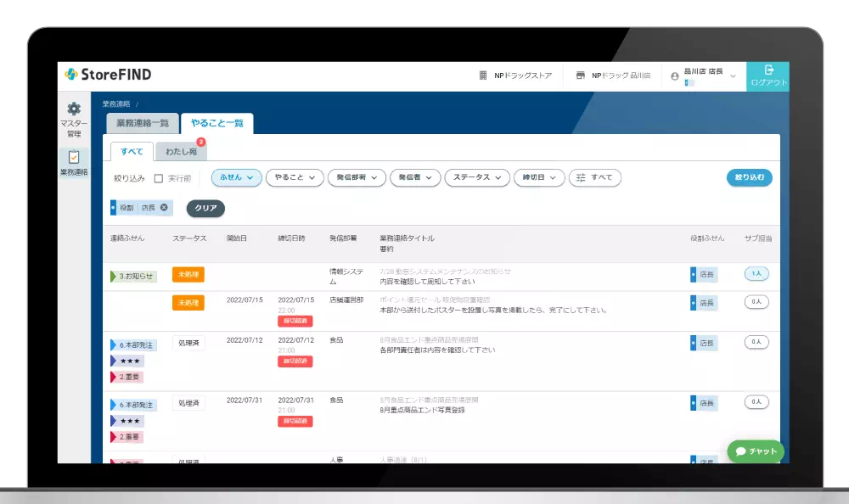Click 6.本部発注 tag in 2022/07/31 row
The height and width of the screenshot is (504, 849).
(x=134, y=405)
